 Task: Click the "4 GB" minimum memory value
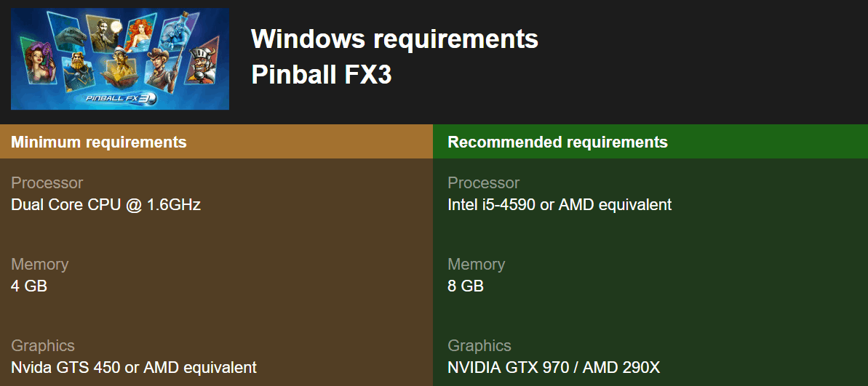click(x=29, y=286)
